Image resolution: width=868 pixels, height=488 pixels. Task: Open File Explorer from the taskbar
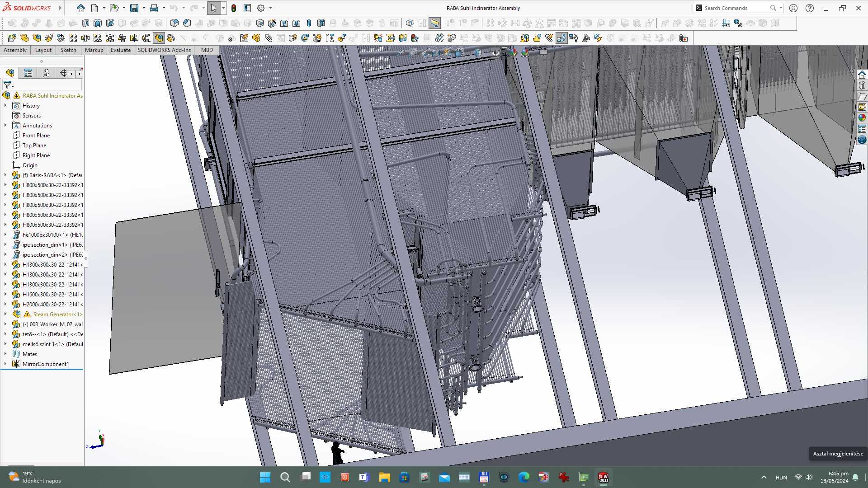coord(385,477)
